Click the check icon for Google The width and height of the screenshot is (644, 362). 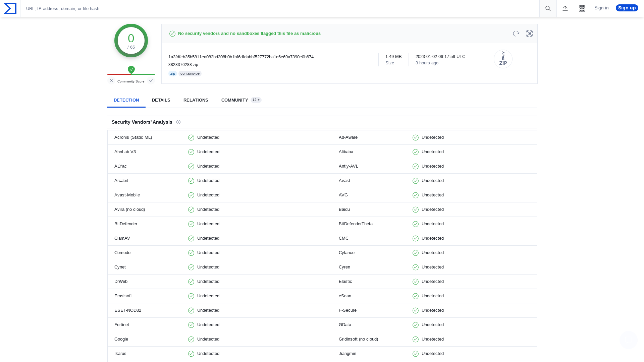click(191, 339)
